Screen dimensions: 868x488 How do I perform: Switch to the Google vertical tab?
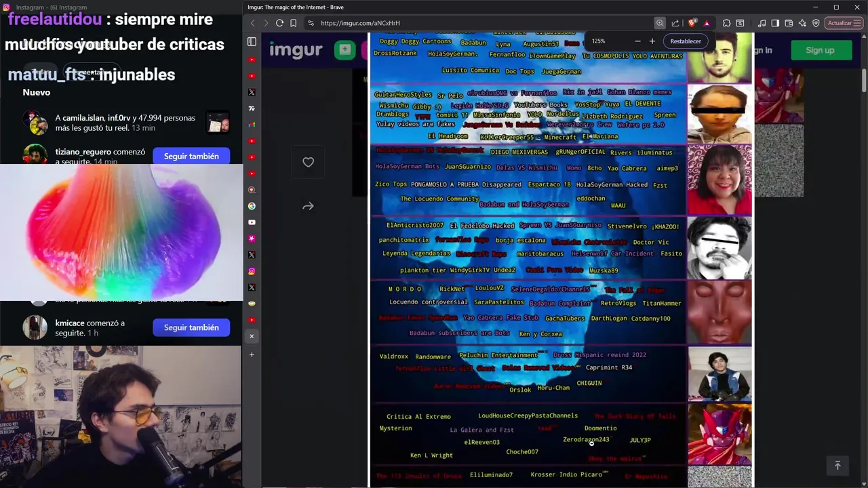pyautogui.click(x=252, y=206)
